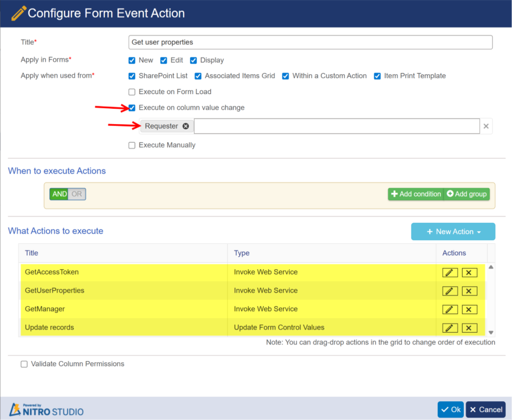Click Add condition button
512x420 pixels.
416,194
